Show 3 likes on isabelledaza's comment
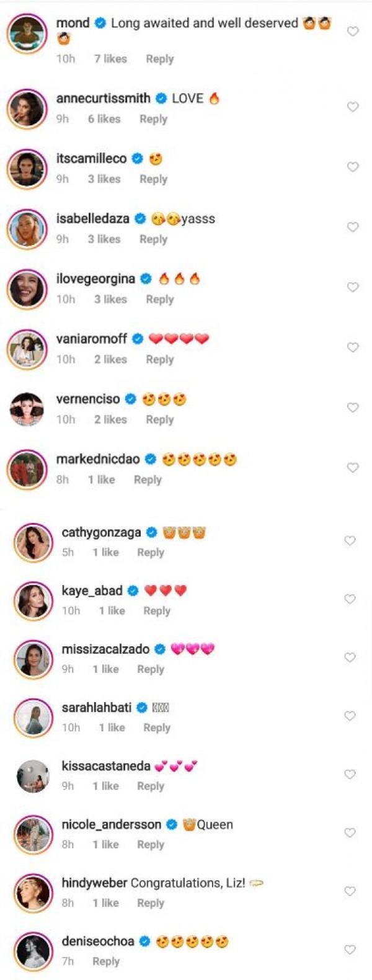This screenshot has height=980, width=372. click(104, 239)
